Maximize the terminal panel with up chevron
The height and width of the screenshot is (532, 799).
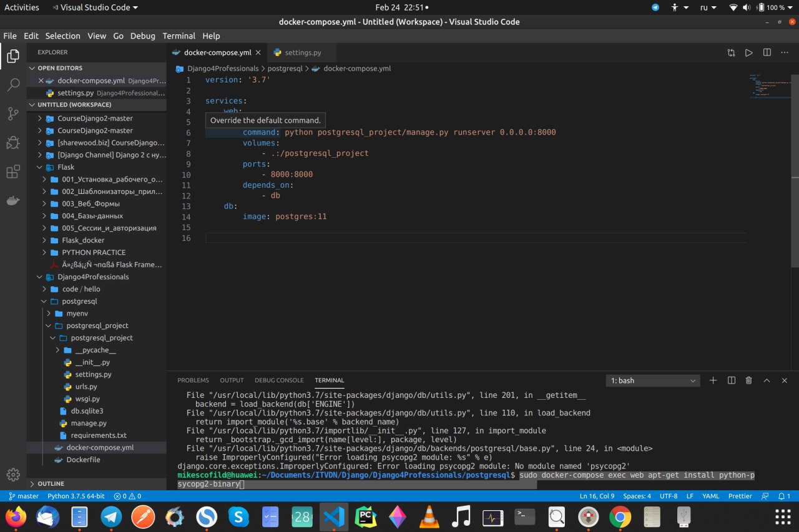tap(767, 380)
